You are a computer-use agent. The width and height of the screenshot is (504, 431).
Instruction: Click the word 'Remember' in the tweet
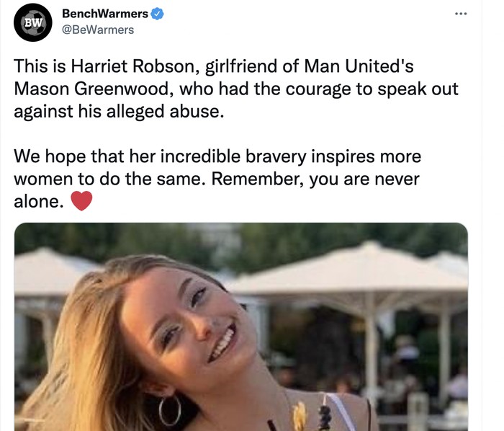tap(258, 179)
